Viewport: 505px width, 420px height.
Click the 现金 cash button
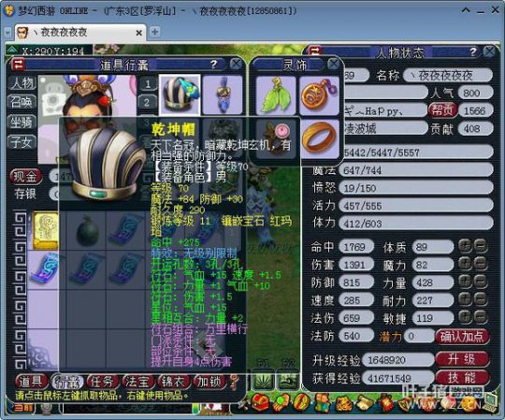pos(25,176)
